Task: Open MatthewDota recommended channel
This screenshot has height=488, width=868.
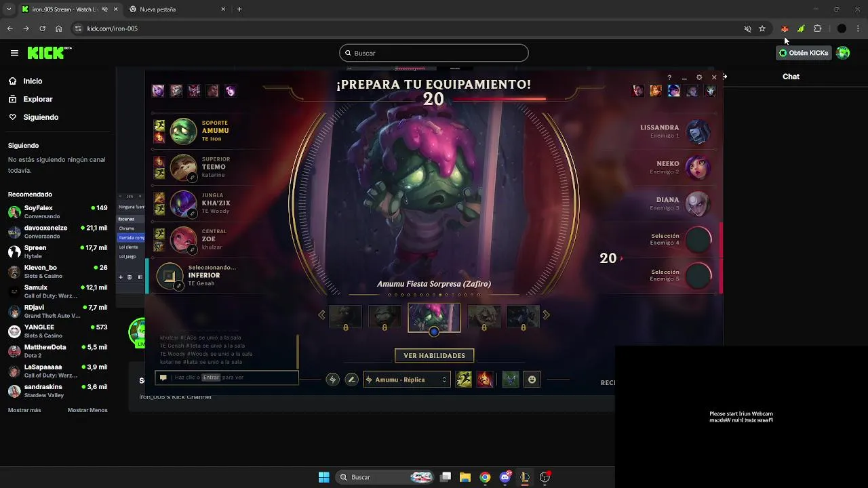Action: click(x=58, y=351)
